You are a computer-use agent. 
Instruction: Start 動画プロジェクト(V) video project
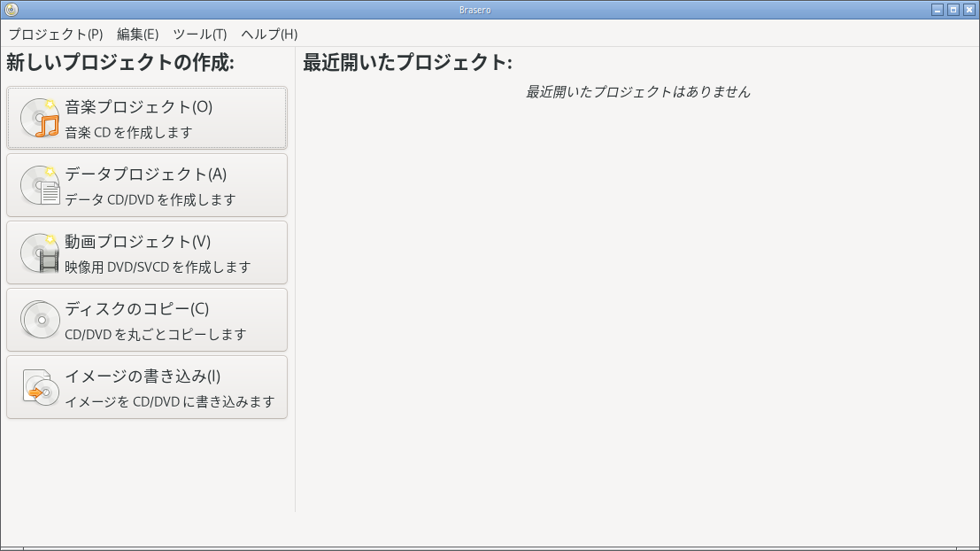(147, 252)
